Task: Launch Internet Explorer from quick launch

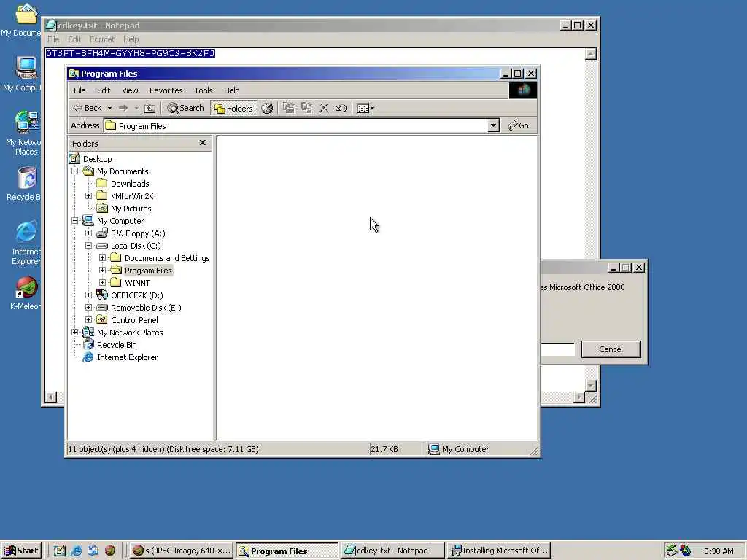Action: point(76,551)
